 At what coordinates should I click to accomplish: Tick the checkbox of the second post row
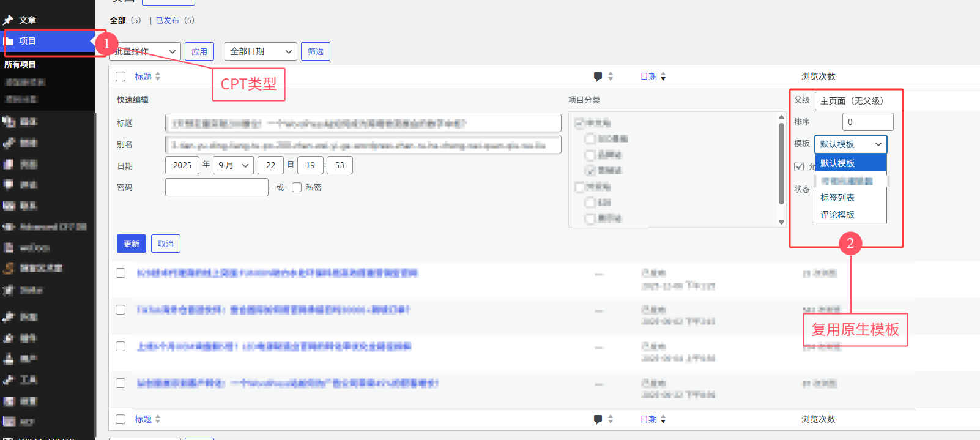pyautogui.click(x=121, y=310)
